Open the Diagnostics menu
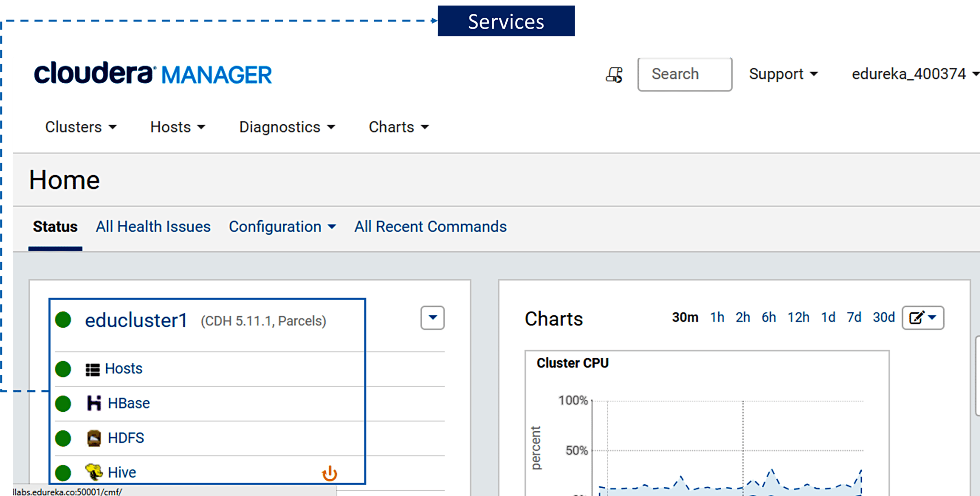980x496 pixels. point(287,127)
